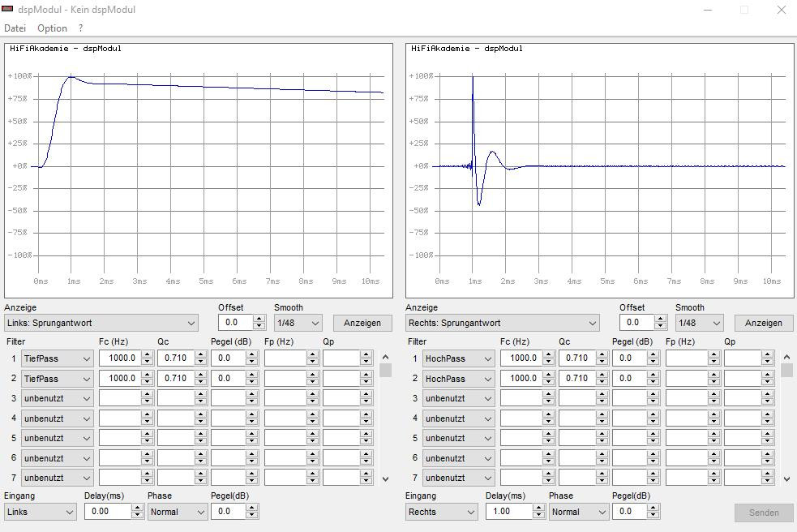Increase left filter 1 Fc frequency
The height and width of the screenshot is (532, 797).
(147, 354)
